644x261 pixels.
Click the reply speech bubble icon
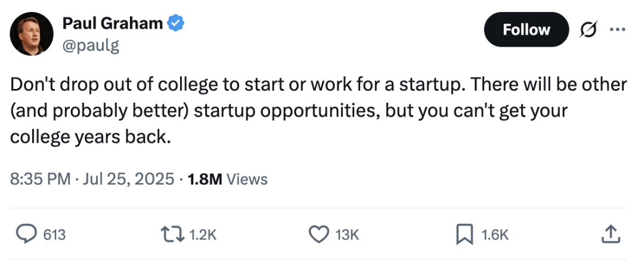click(x=26, y=235)
